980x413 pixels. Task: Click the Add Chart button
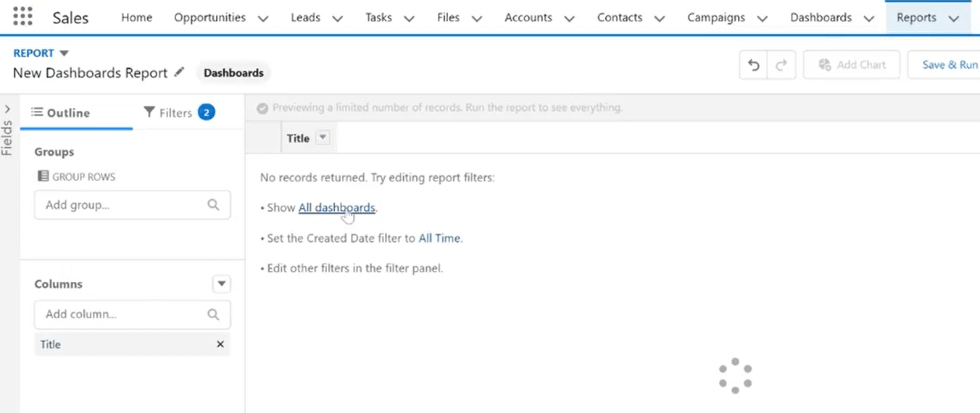[x=852, y=64]
